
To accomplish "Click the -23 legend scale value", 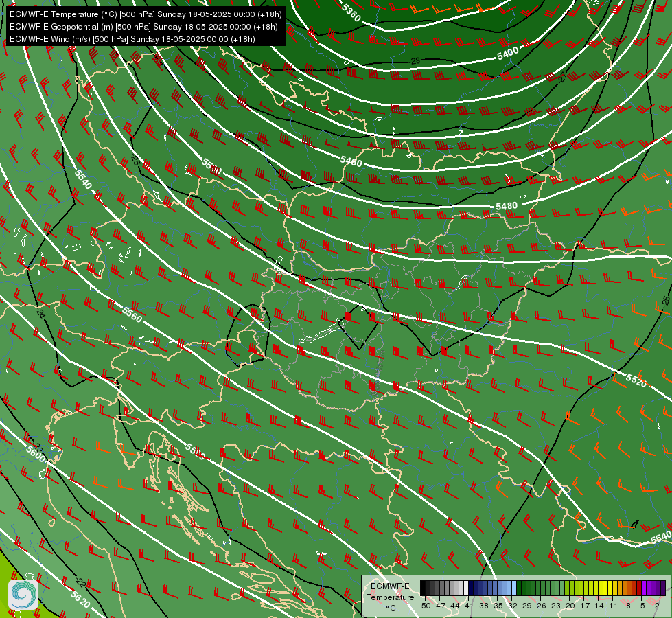I will click(554, 606).
